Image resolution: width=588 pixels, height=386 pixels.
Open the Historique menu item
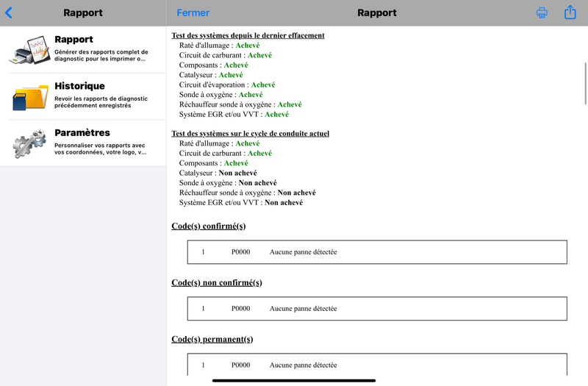coord(83,96)
